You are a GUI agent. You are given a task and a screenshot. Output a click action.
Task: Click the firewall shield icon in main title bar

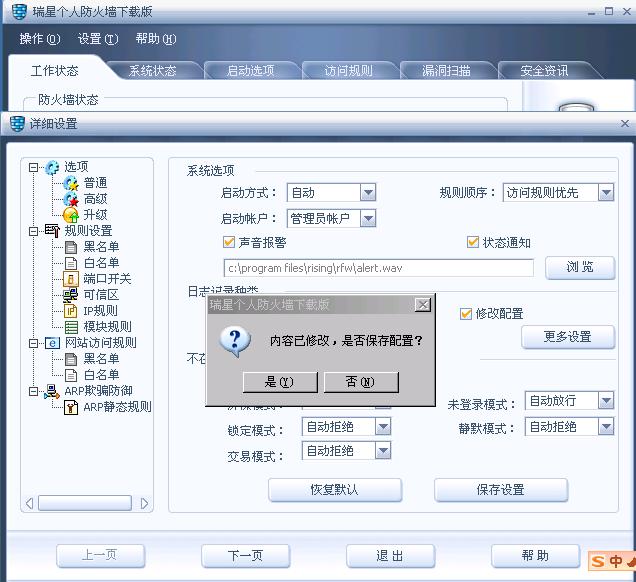pos(19,11)
